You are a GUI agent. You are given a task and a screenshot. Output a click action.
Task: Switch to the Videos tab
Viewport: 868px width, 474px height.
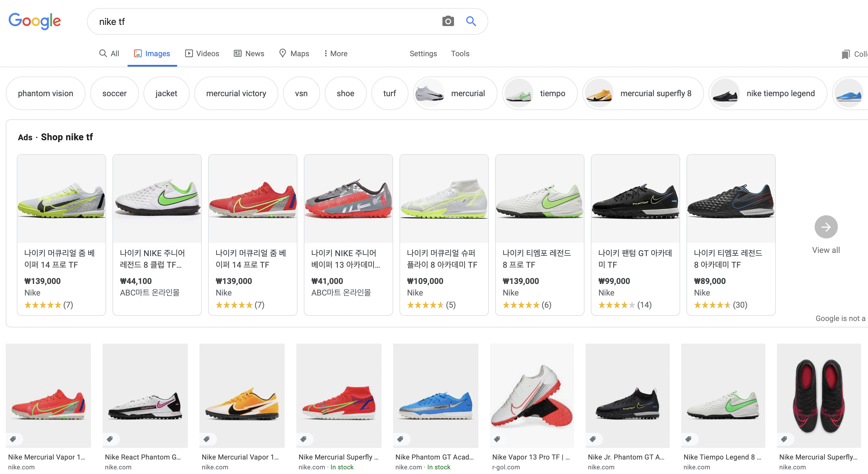pyautogui.click(x=202, y=54)
